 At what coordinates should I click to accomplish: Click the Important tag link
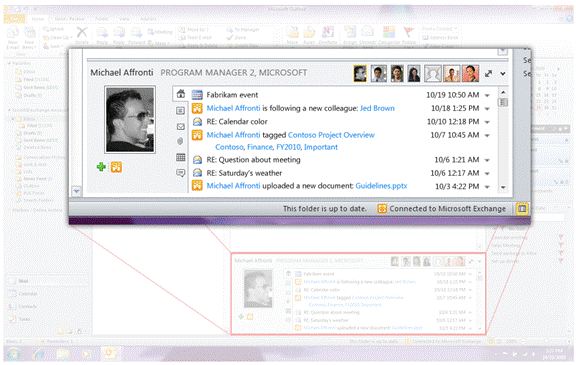[321, 147]
